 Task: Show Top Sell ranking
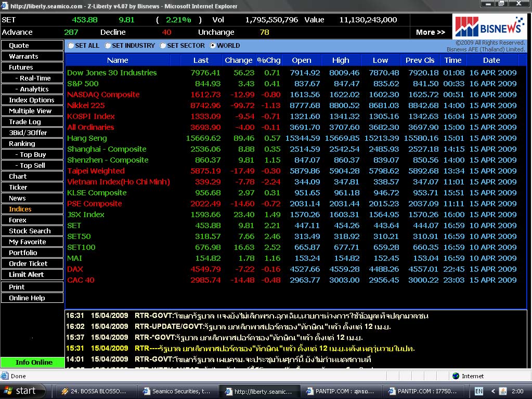pos(32,165)
